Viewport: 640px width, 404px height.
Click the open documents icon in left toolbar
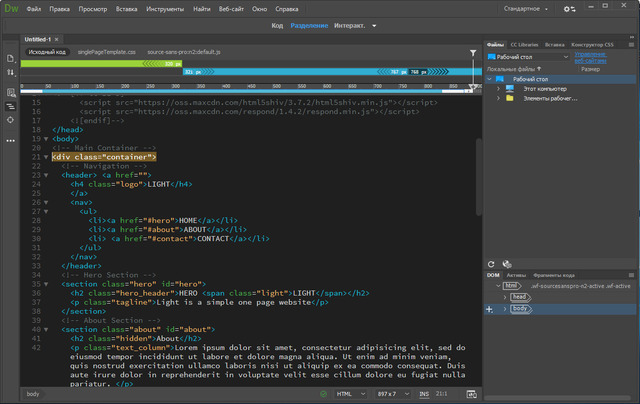click(10, 59)
